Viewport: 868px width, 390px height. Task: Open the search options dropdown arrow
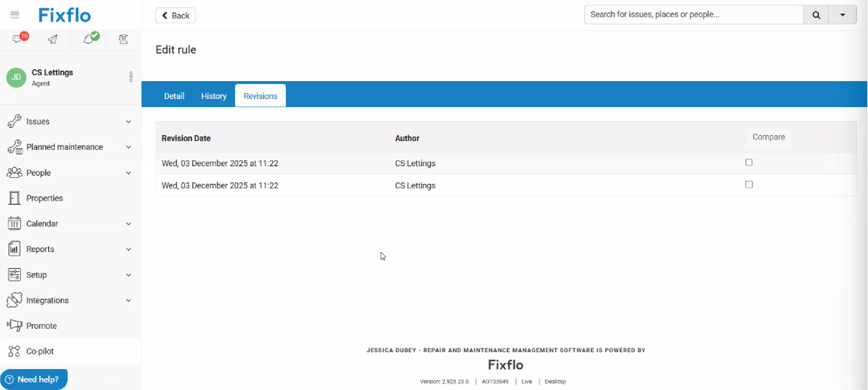coord(842,15)
